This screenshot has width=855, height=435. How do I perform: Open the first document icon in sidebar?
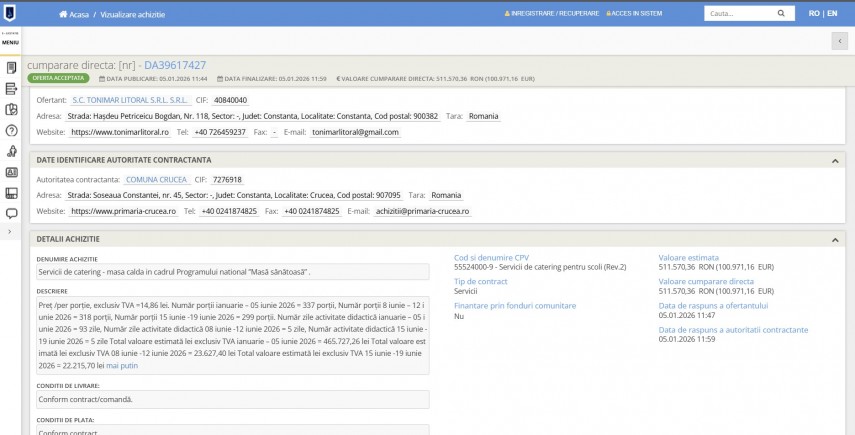coord(11,68)
